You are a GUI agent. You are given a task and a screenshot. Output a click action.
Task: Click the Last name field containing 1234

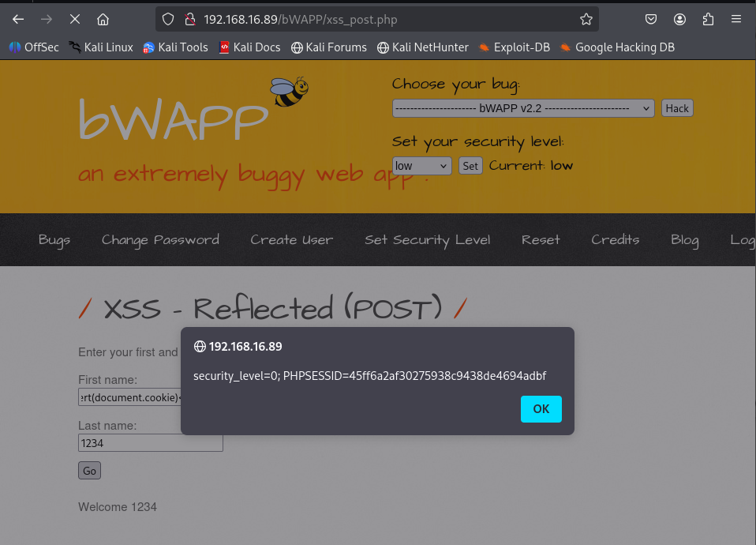click(x=151, y=443)
